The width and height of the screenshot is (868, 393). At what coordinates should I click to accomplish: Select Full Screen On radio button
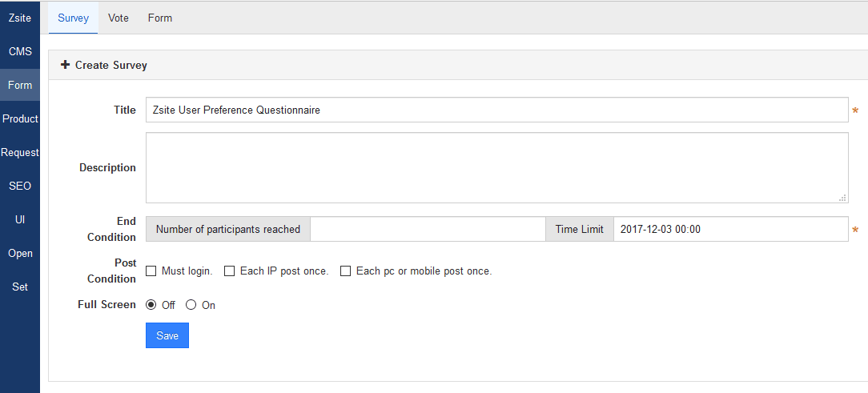[x=191, y=305]
